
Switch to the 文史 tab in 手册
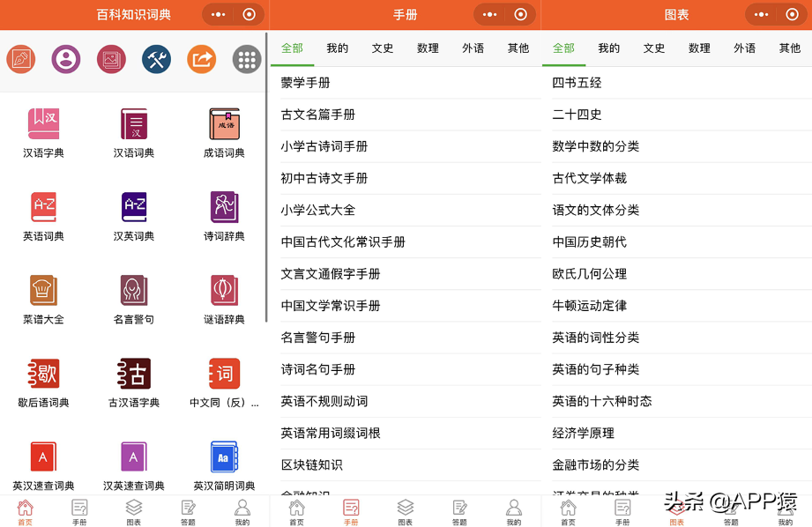[x=383, y=48]
